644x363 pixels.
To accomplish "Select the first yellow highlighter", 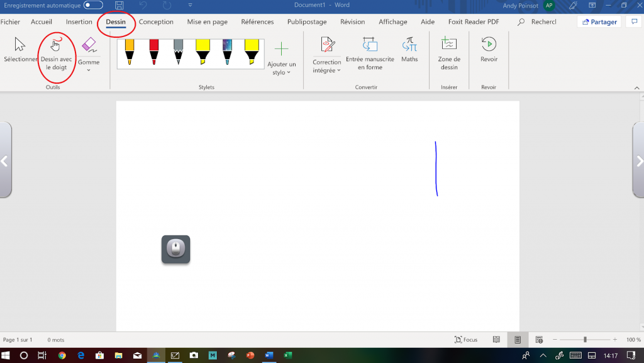I will coord(203,52).
